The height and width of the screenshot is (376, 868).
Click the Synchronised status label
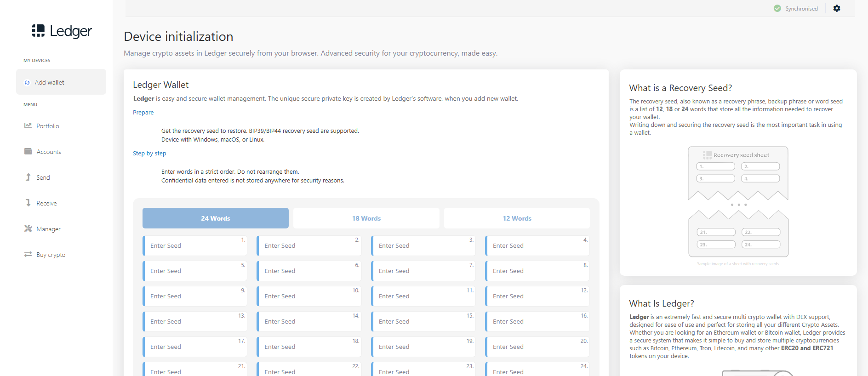[801, 9]
